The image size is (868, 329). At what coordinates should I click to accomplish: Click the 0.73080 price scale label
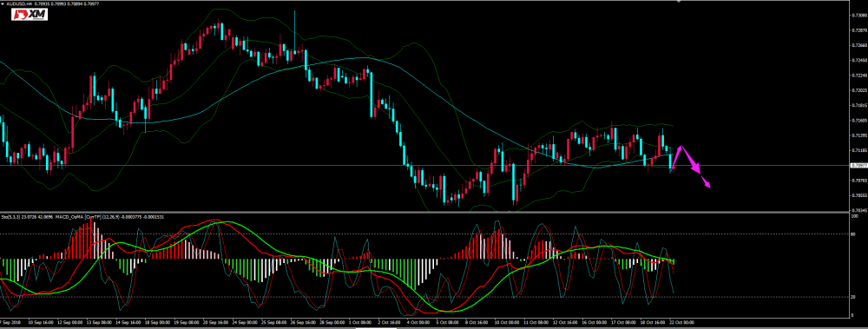(x=859, y=15)
